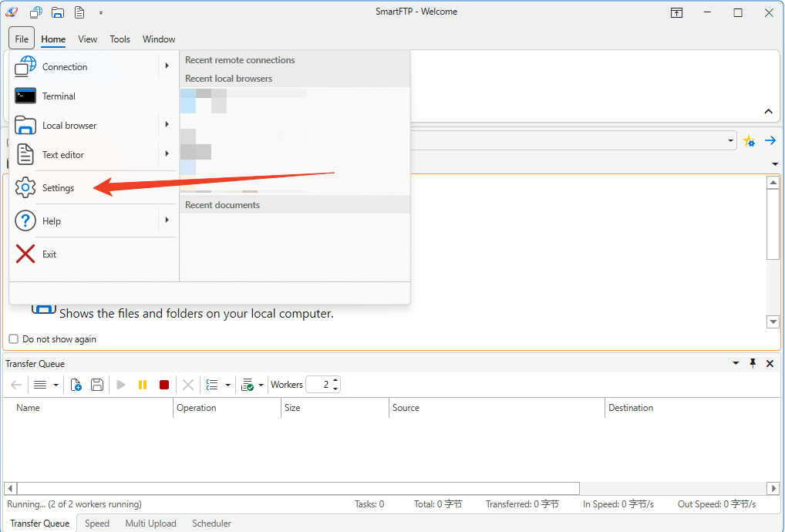The image size is (785, 532).
Task: Collapse the ribbon with the chevron
Action: click(x=769, y=112)
